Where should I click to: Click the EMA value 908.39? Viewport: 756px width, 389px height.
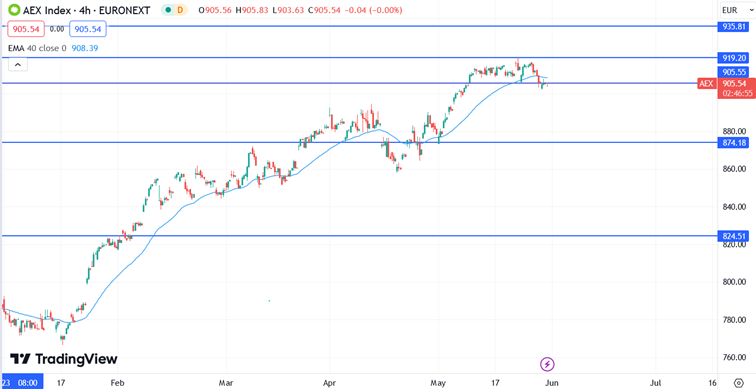point(85,48)
